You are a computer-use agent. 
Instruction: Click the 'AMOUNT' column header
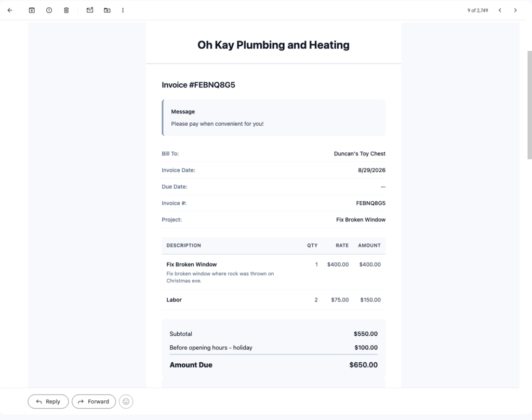[x=369, y=245]
